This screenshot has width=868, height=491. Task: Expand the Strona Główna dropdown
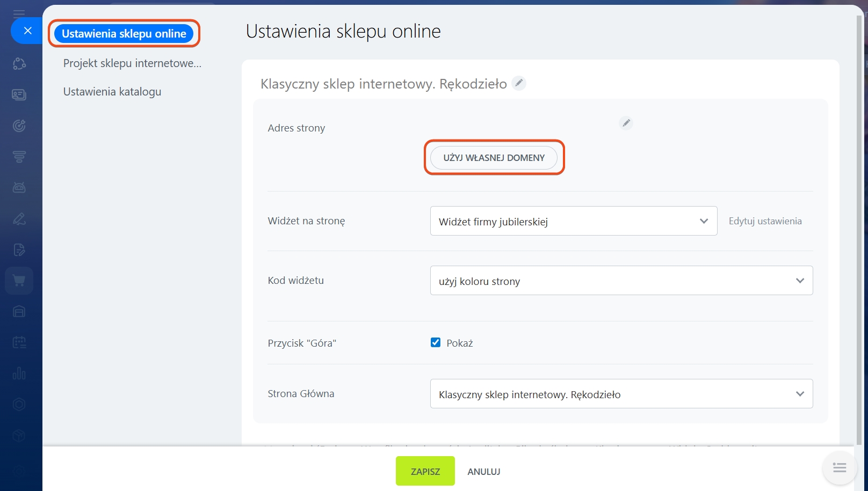[621, 394]
